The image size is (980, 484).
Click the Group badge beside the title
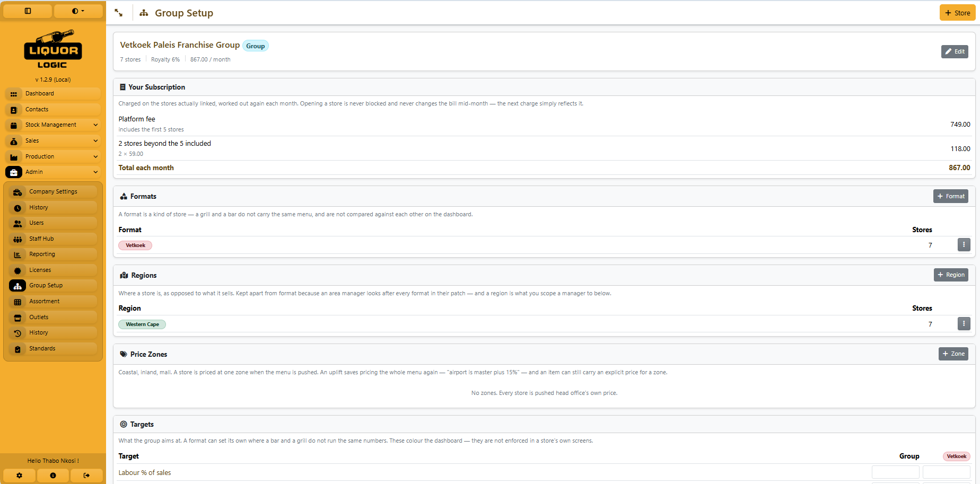pos(256,46)
